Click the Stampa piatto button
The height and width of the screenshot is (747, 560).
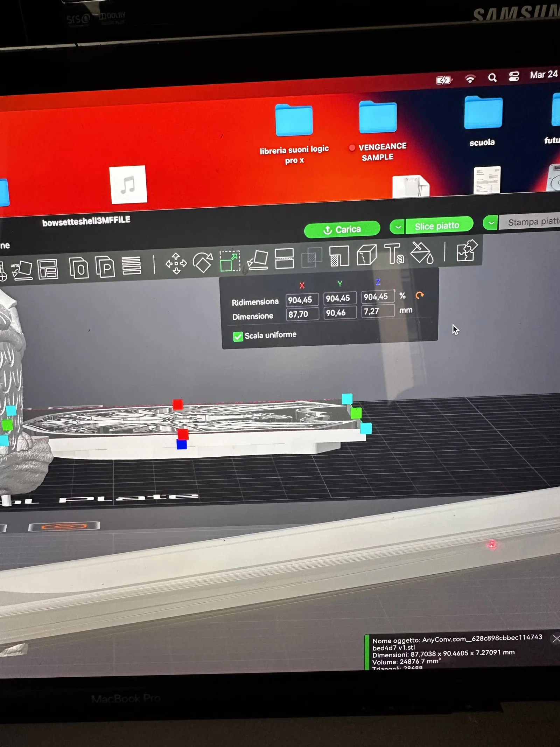coord(530,222)
